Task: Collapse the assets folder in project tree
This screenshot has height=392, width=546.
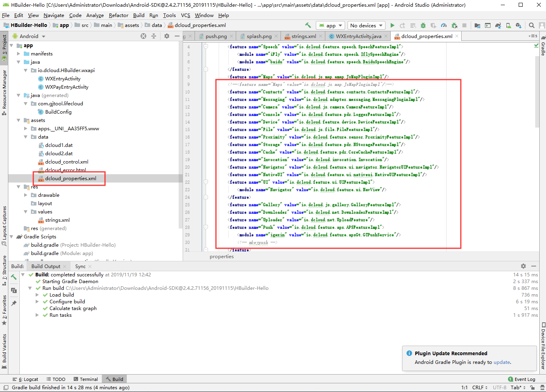Action: tap(19, 120)
